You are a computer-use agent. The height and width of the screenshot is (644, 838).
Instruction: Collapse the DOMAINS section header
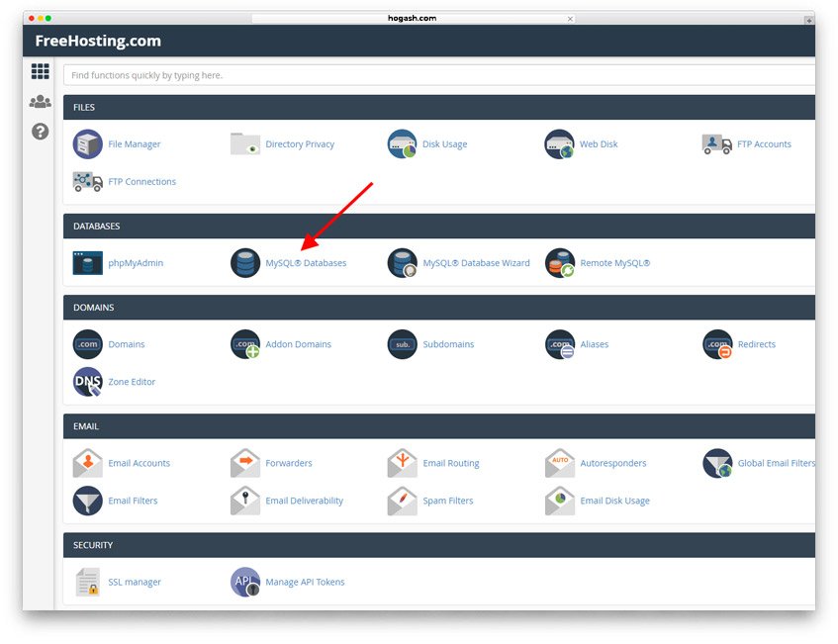[x=438, y=308]
